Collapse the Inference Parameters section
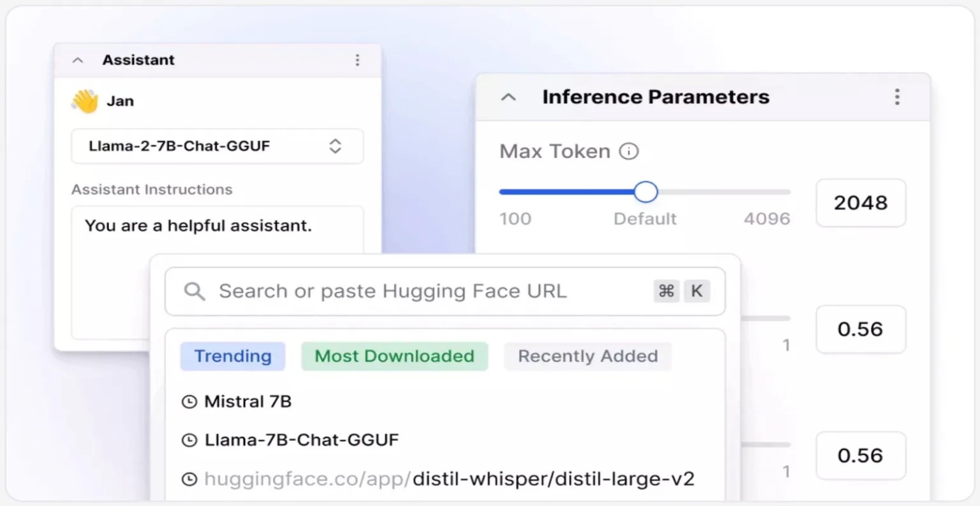 pos(508,97)
